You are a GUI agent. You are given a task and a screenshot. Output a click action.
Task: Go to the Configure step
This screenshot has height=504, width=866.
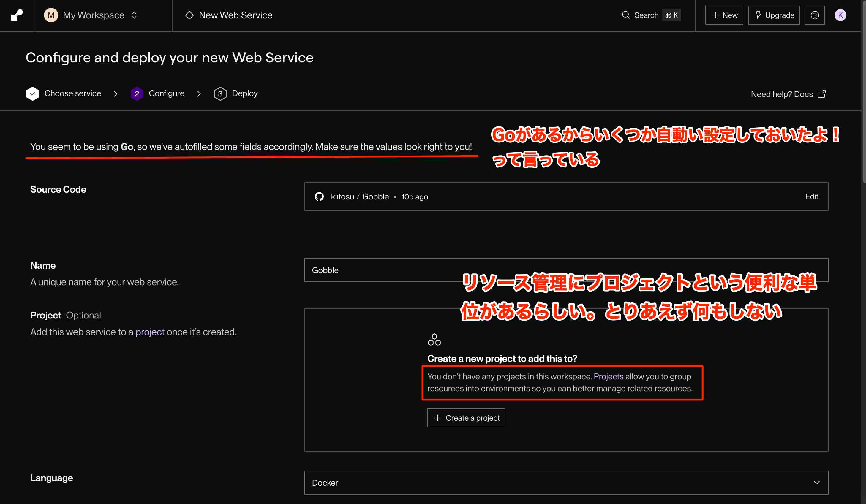pyautogui.click(x=166, y=93)
